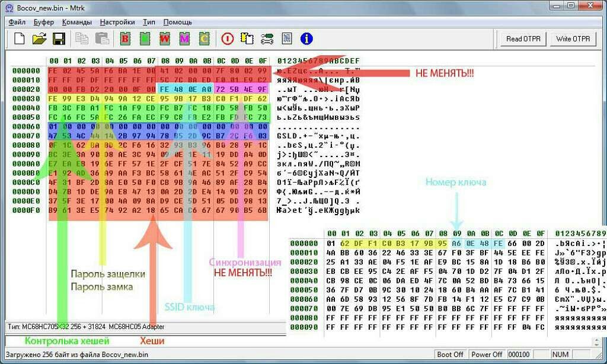Click ASCII header 0123456789ABCDEF in main view
Viewport: 607px width, 364px height.
(x=318, y=61)
